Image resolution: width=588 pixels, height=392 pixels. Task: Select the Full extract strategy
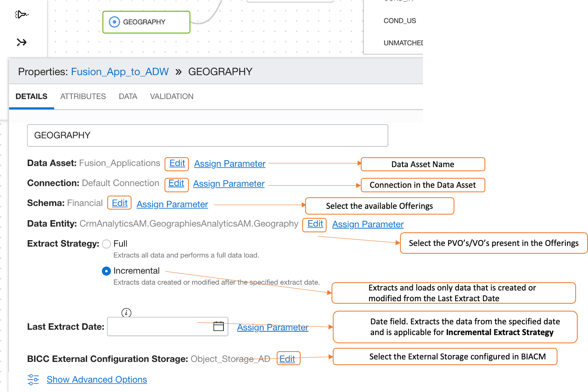coord(106,244)
